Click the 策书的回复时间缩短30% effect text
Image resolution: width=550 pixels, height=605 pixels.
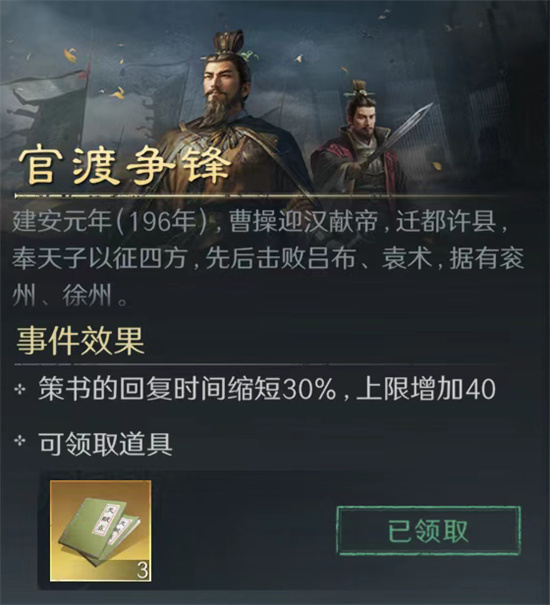(x=187, y=389)
